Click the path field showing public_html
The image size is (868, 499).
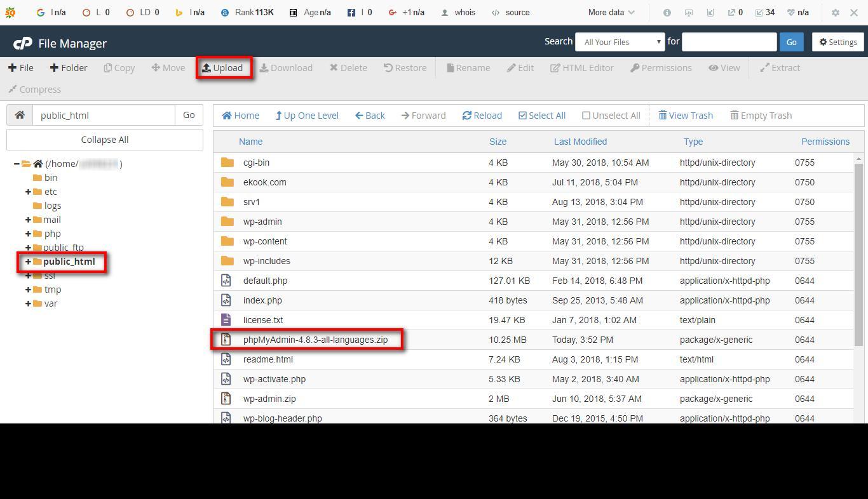tap(104, 115)
